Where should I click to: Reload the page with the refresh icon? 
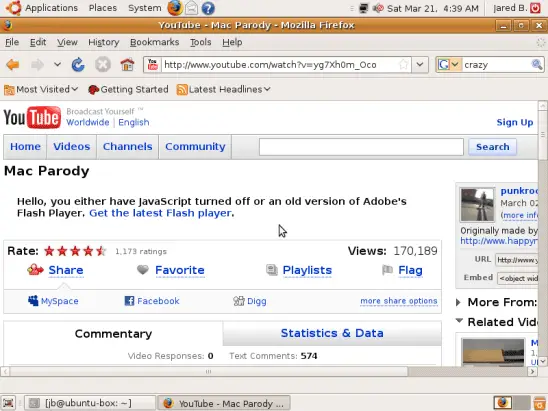(x=78, y=65)
